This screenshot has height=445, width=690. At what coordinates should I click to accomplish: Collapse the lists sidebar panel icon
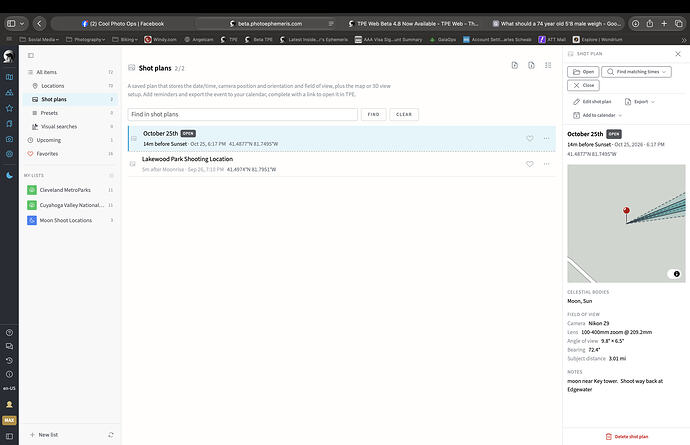coord(31,55)
